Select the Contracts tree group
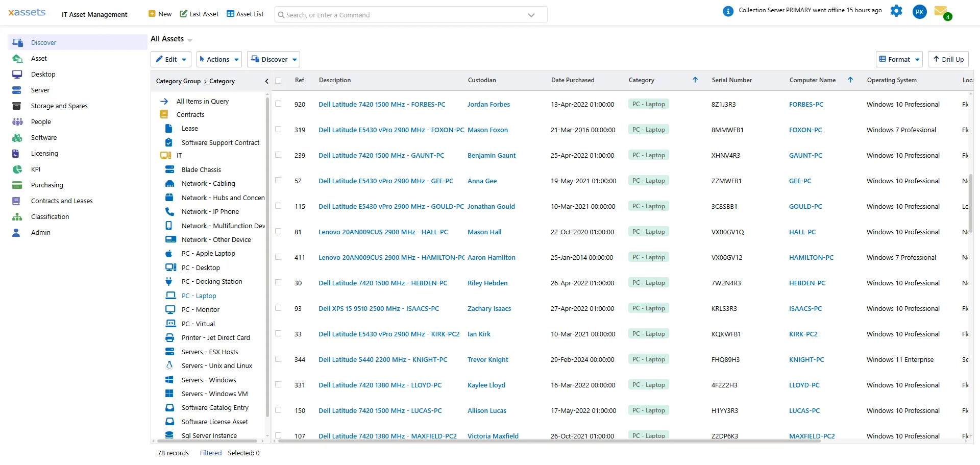The height and width of the screenshot is (465, 980). click(x=190, y=114)
